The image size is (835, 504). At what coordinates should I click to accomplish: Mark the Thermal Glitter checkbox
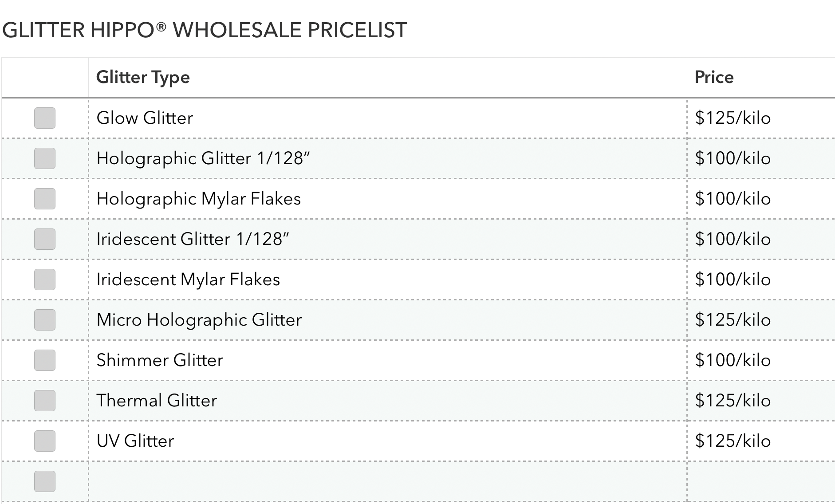point(45,401)
